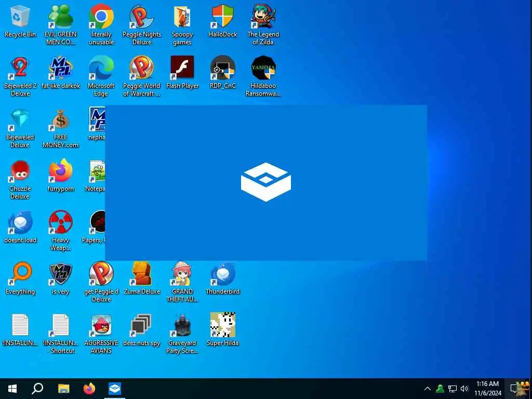Select the !INSTALLIN... text file
The height and width of the screenshot is (399, 532).
pos(20,331)
